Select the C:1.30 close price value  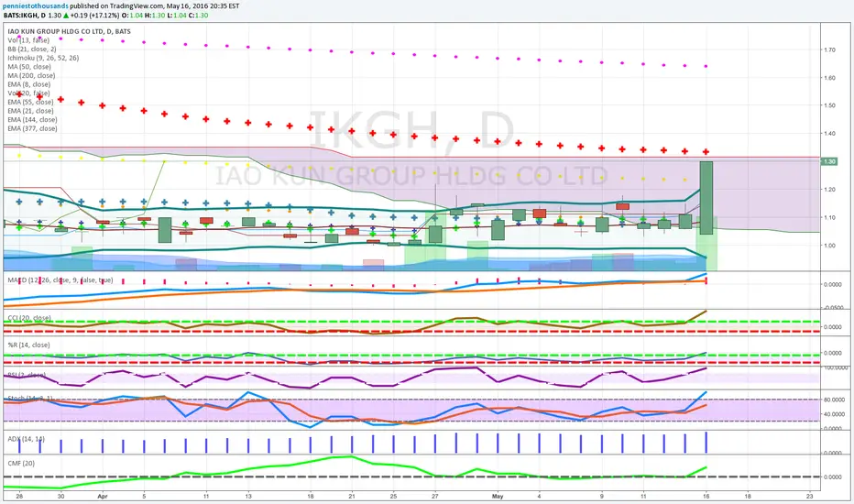click(x=198, y=16)
